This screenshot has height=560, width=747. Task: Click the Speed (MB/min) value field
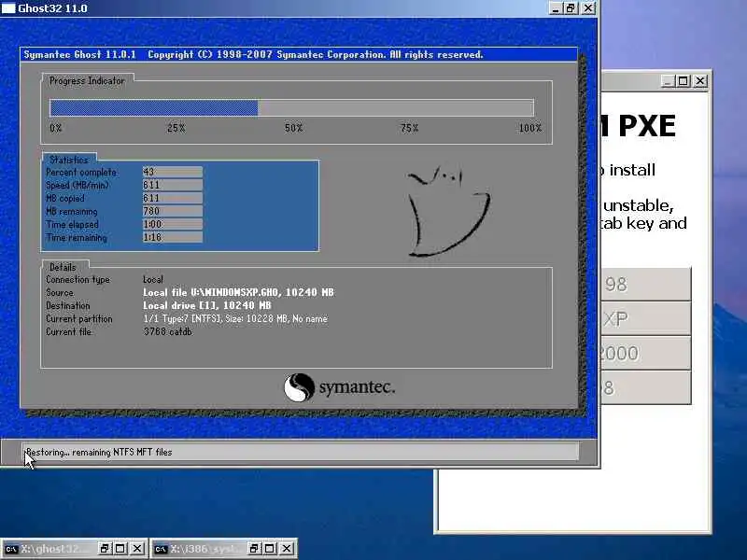point(173,185)
